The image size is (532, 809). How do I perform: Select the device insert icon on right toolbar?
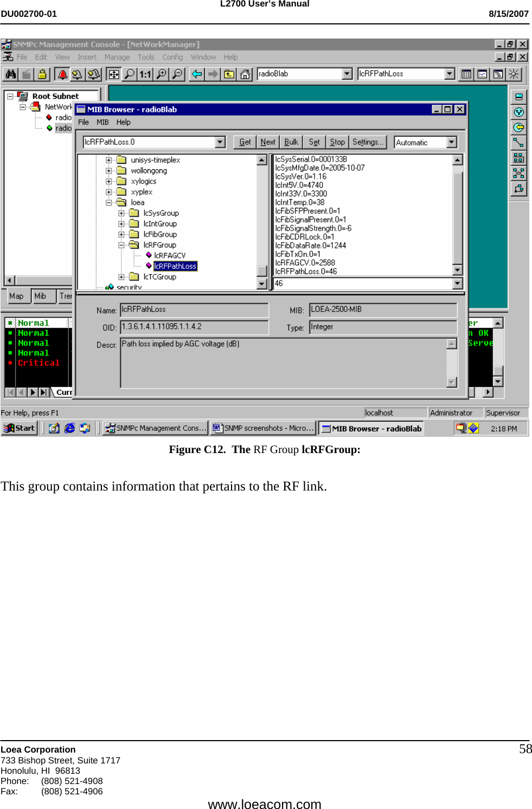click(x=519, y=97)
